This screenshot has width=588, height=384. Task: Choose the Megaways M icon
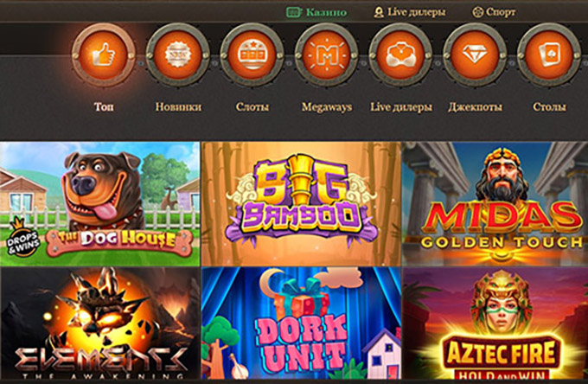pyautogui.click(x=326, y=54)
